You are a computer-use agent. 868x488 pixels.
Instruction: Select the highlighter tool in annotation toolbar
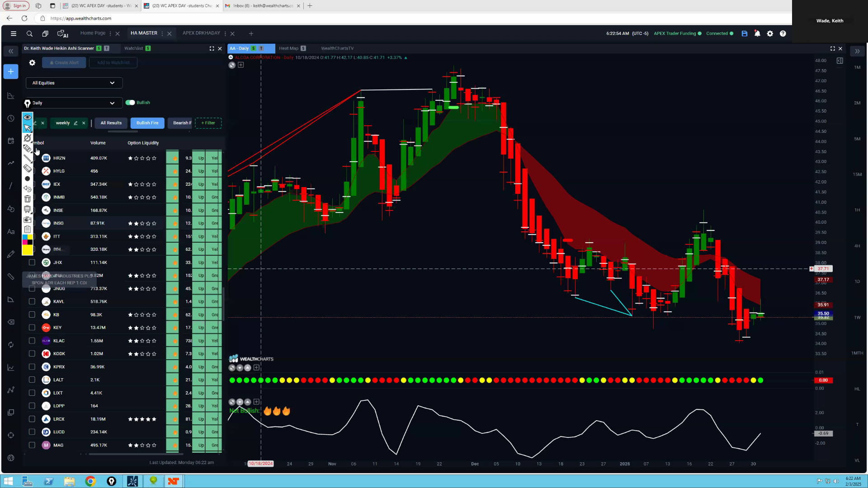click(x=28, y=148)
